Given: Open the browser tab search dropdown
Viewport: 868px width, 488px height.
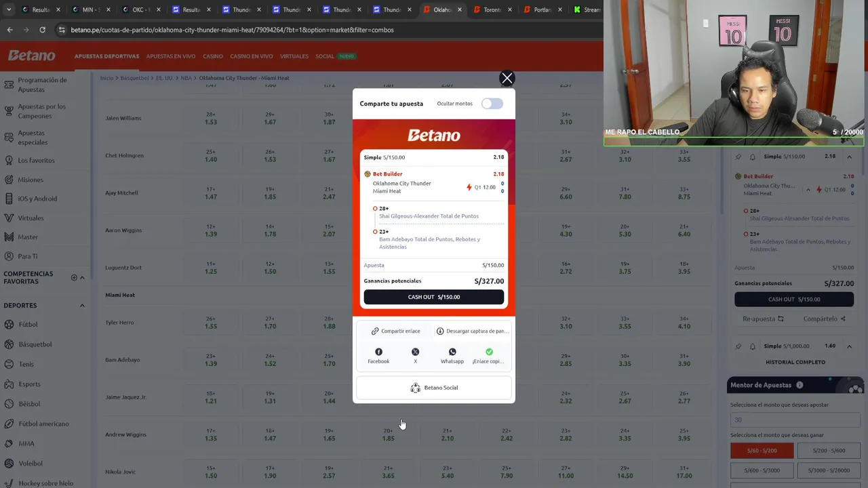Looking at the screenshot, I should pos(8,9).
